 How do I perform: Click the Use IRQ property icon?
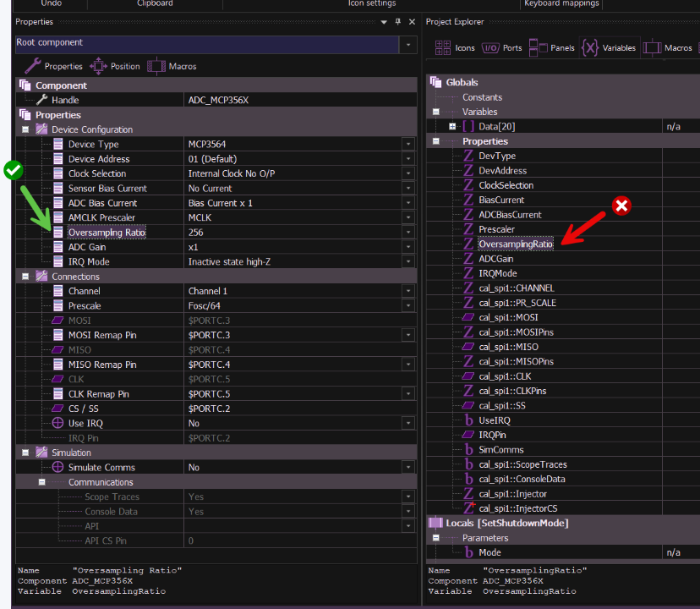point(57,423)
